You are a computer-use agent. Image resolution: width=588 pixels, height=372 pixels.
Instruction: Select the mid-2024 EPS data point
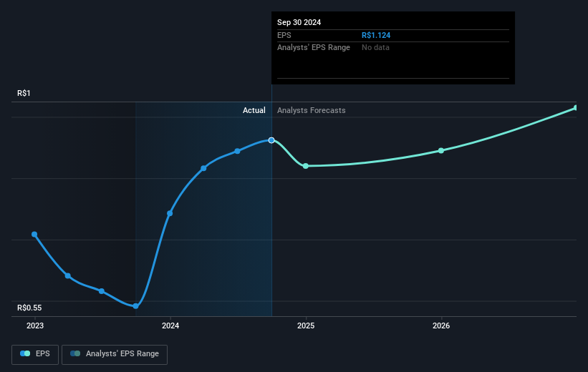coord(237,152)
